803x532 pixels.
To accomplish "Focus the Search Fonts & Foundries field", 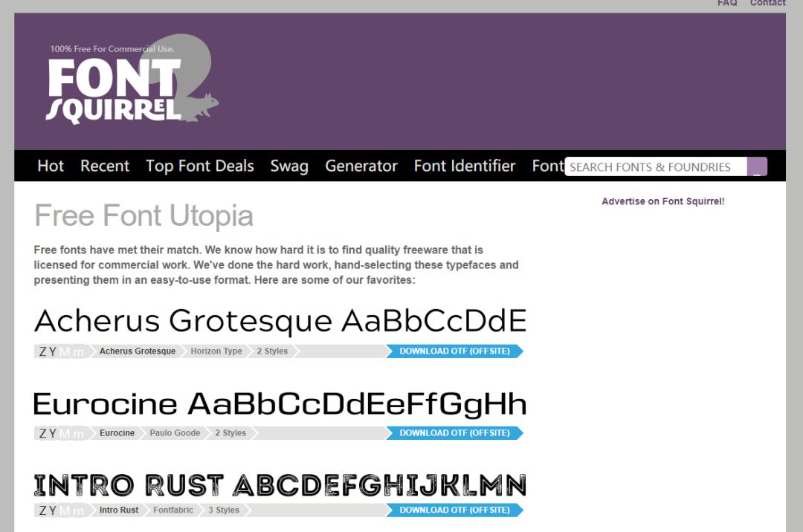I will pyautogui.click(x=656, y=166).
